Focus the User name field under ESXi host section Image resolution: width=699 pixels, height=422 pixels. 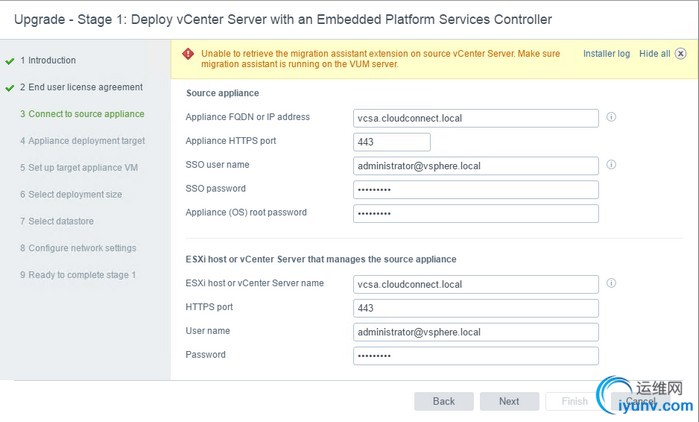pos(476,332)
